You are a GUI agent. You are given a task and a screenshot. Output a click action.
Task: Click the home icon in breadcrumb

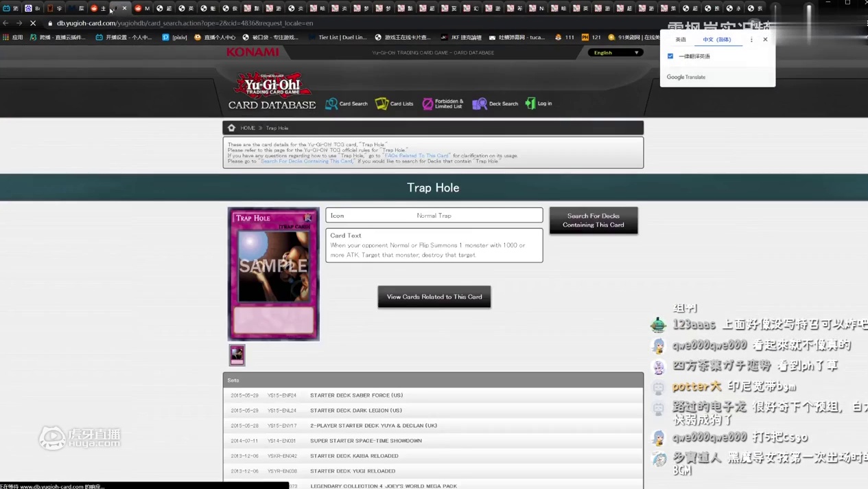tap(232, 128)
